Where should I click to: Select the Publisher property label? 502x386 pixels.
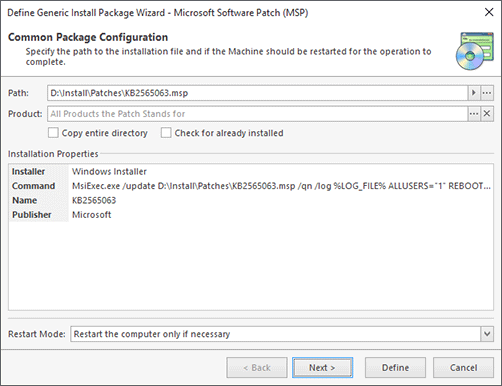click(x=32, y=214)
